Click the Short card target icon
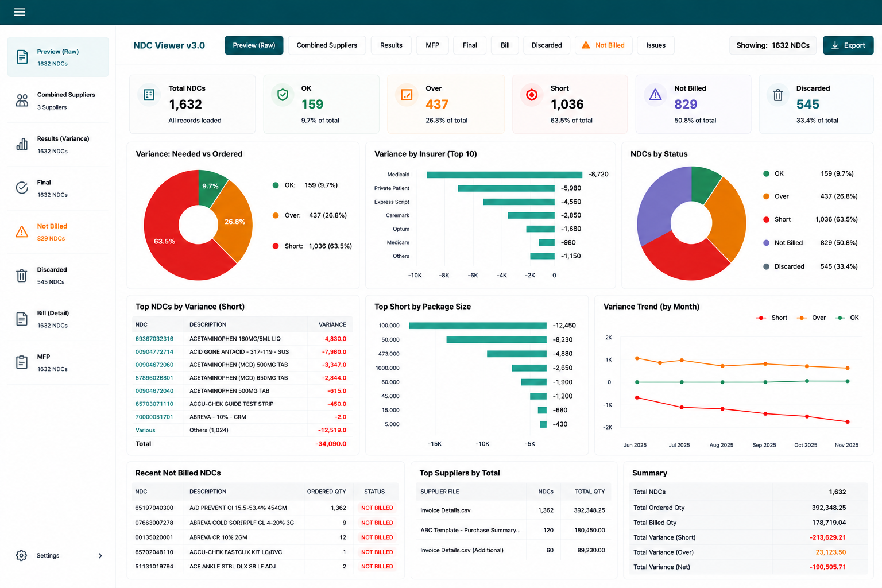The width and height of the screenshot is (882, 588). point(532,95)
